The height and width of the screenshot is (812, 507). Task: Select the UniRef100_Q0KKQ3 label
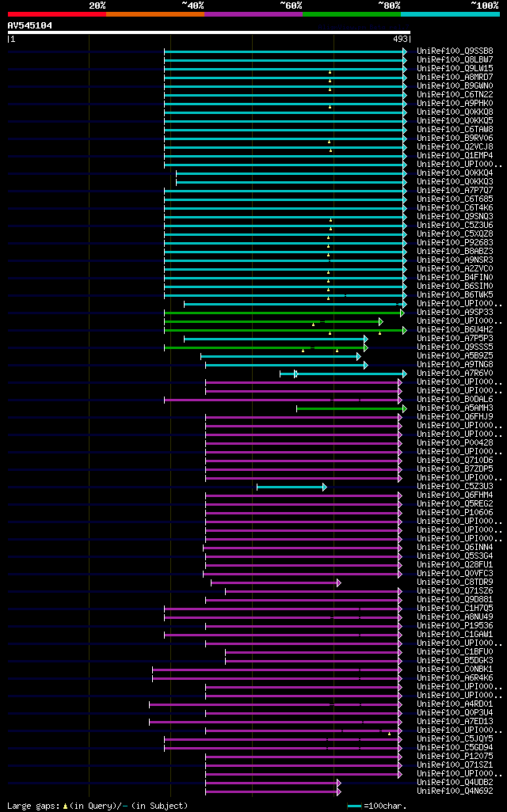click(456, 182)
